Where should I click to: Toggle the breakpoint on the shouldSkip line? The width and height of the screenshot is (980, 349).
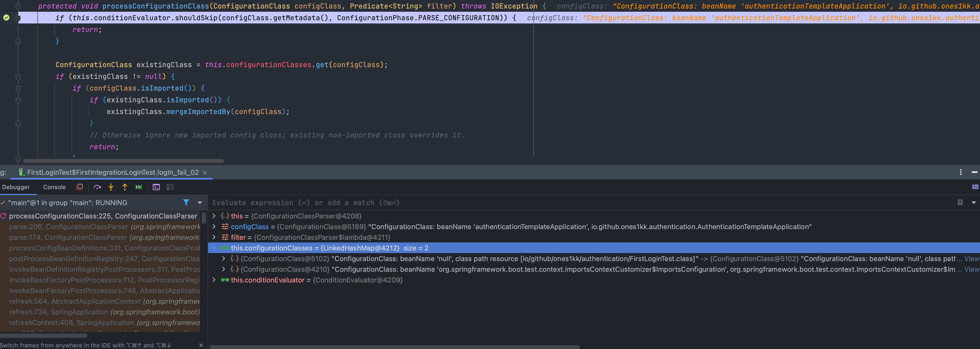(6, 18)
